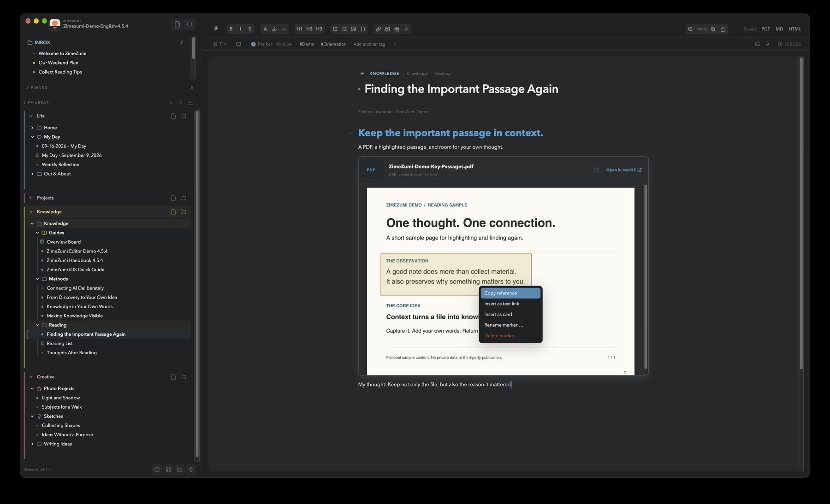The image size is (830, 504).
Task: Click Open in macOS link
Action: (623, 170)
